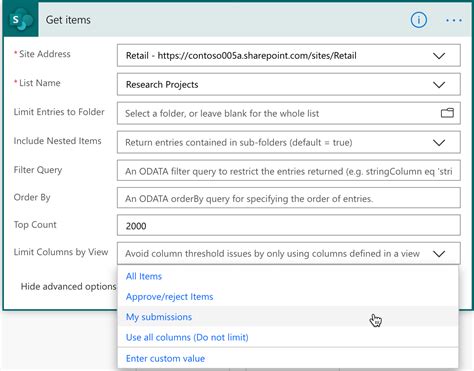Screen dimensions: 474x371
Task: Click folder picker icon in Limit Entries
Action: [x=447, y=113]
